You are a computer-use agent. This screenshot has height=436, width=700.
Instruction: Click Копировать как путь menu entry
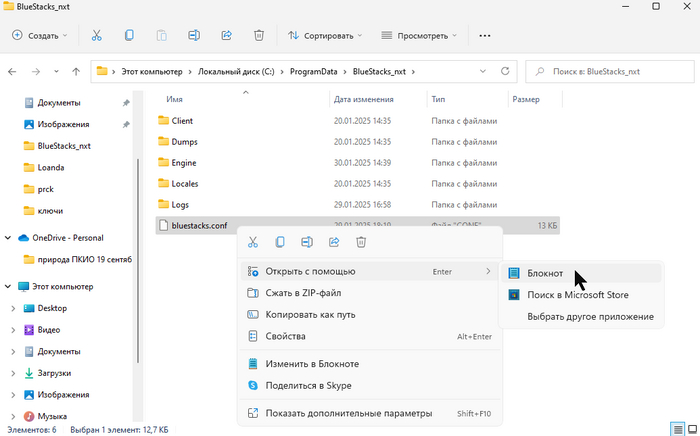tap(369, 315)
